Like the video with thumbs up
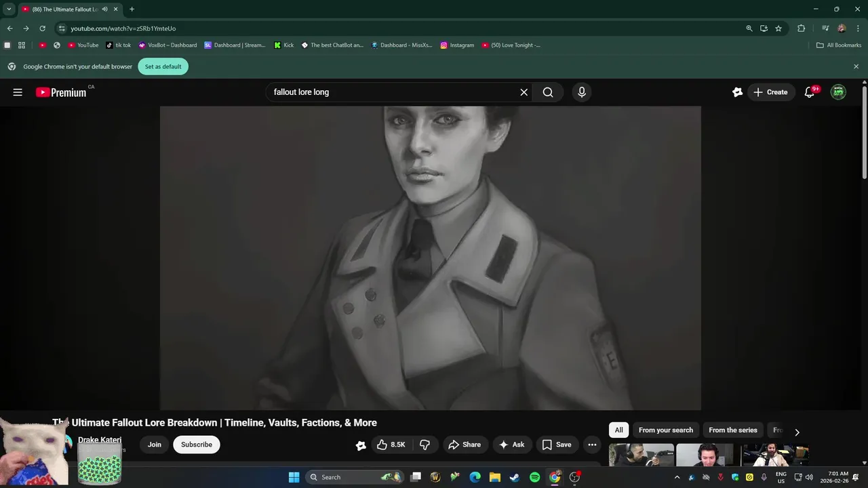The width and height of the screenshot is (868, 488). pyautogui.click(x=391, y=445)
